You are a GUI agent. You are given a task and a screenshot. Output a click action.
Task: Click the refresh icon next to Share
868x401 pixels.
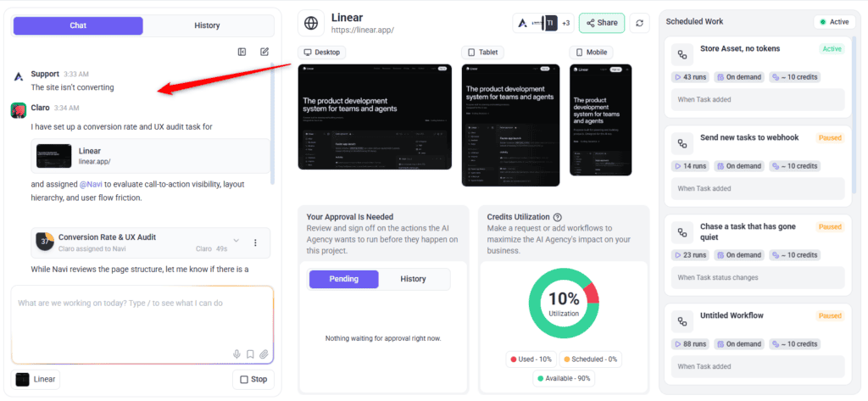click(x=639, y=23)
